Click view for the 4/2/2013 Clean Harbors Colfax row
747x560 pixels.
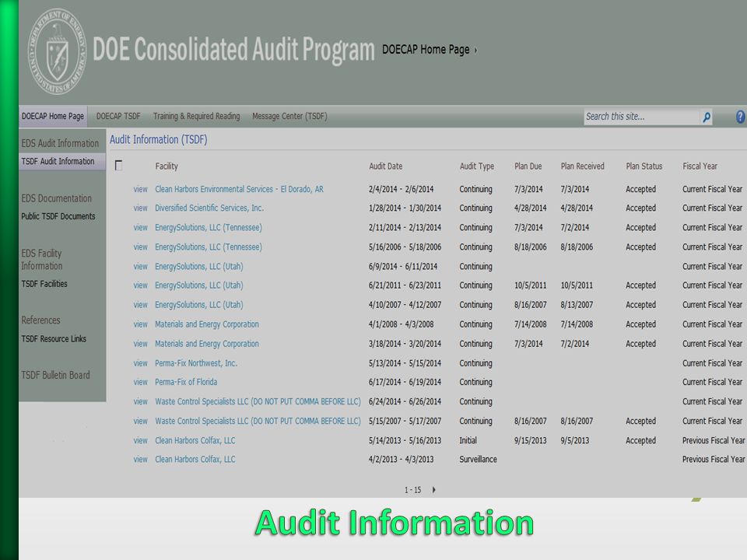141,460
